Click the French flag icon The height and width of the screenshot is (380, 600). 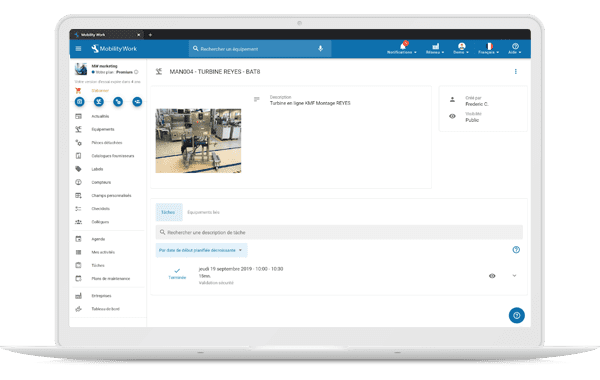pos(489,46)
